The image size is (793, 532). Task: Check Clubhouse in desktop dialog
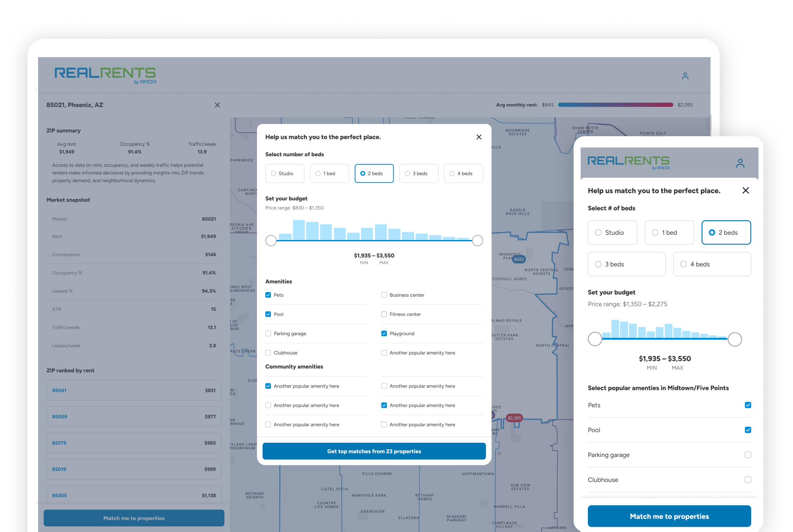point(268,353)
